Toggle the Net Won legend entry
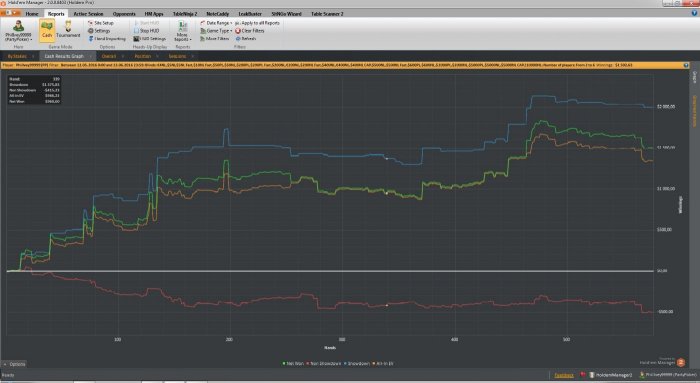 tap(293, 363)
